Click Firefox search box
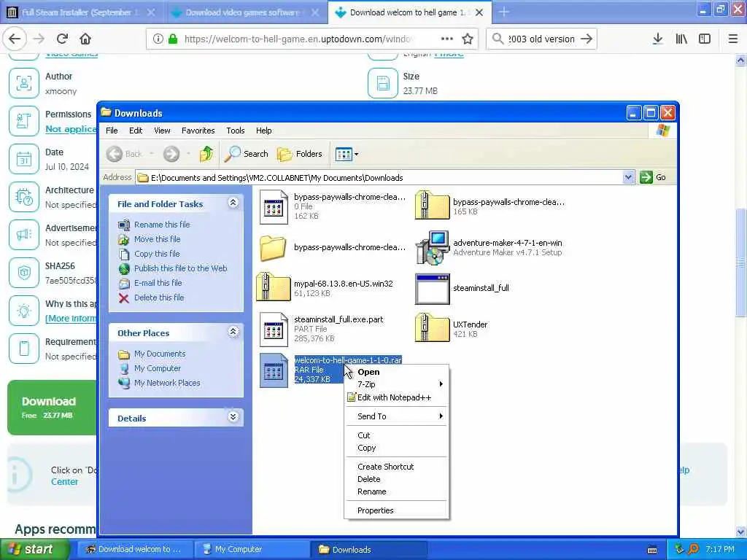The image size is (747, 560). [x=541, y=39]
